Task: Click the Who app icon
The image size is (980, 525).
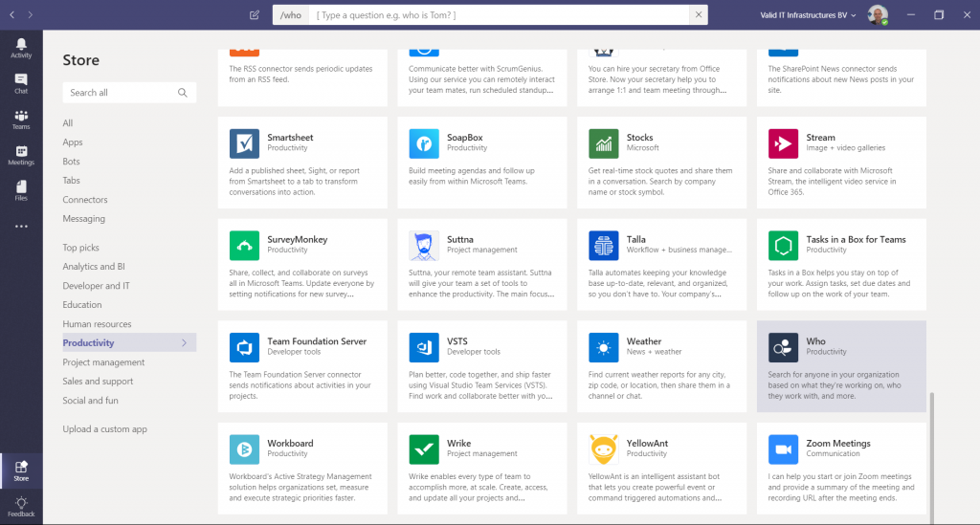Action: [x=783, y=347]
